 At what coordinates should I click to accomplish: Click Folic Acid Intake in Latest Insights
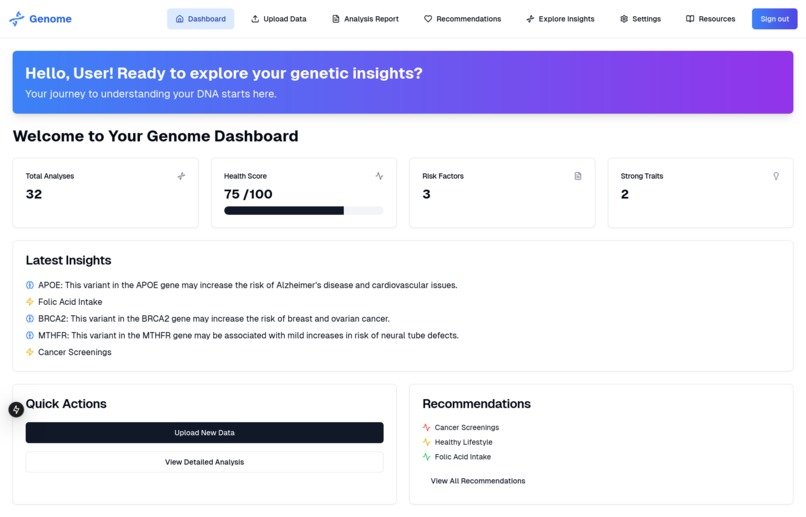click(70, 302)
